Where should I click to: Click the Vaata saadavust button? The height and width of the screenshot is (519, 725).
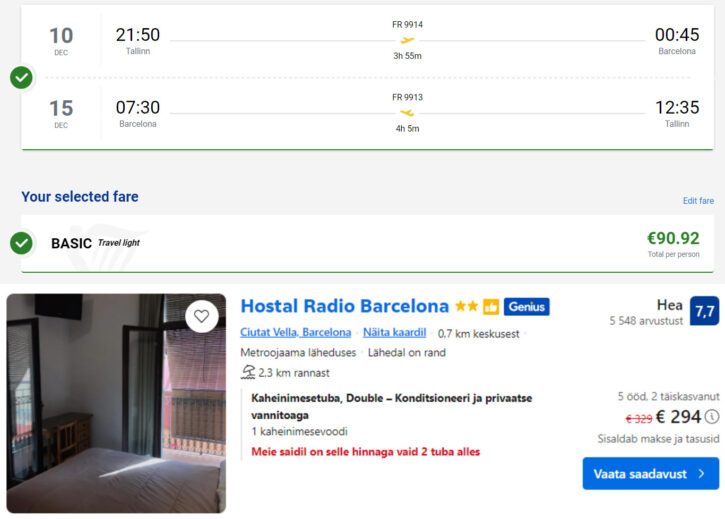tap(651, 473)
